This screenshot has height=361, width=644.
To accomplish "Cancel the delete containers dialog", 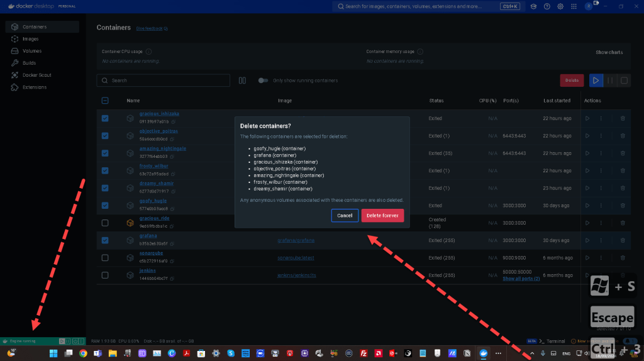I will click(345, 216).
